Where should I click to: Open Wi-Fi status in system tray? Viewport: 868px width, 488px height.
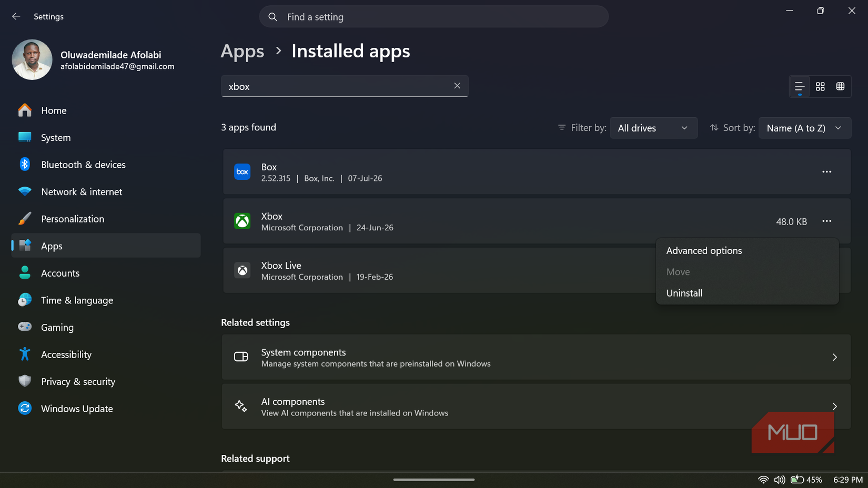(763, 480)
